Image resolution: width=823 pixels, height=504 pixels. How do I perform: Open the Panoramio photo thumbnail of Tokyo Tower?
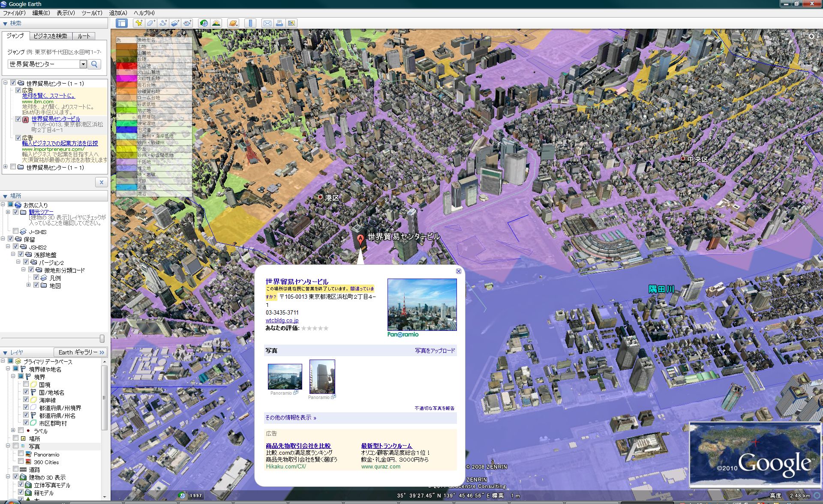click(421, 304)
